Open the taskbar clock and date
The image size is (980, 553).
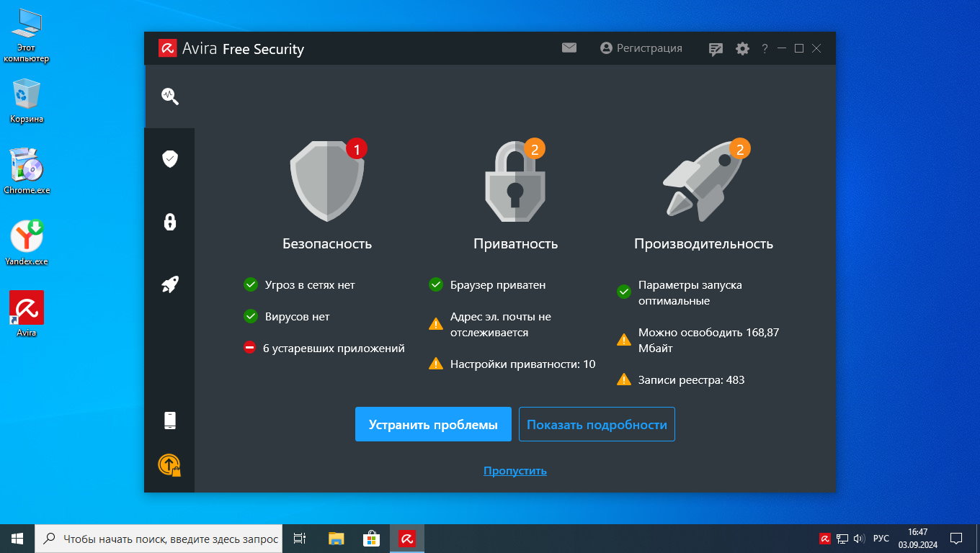click(917, 539)
